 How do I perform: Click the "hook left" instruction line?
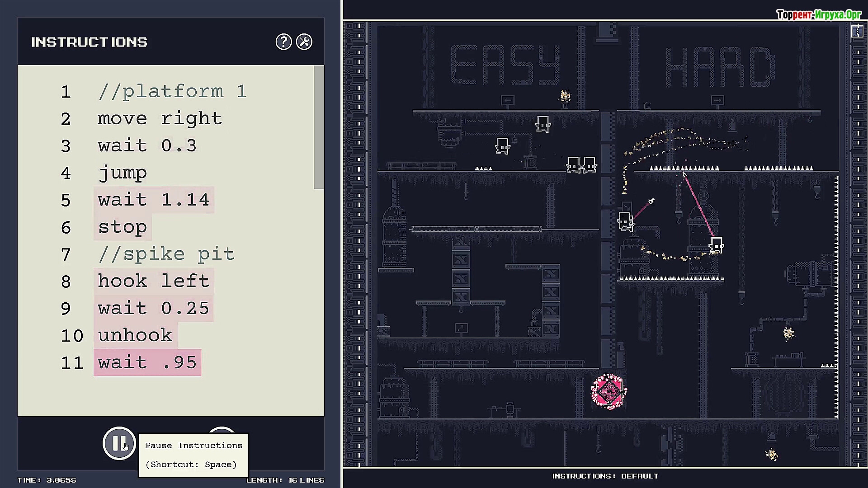[x=153, y=282]
